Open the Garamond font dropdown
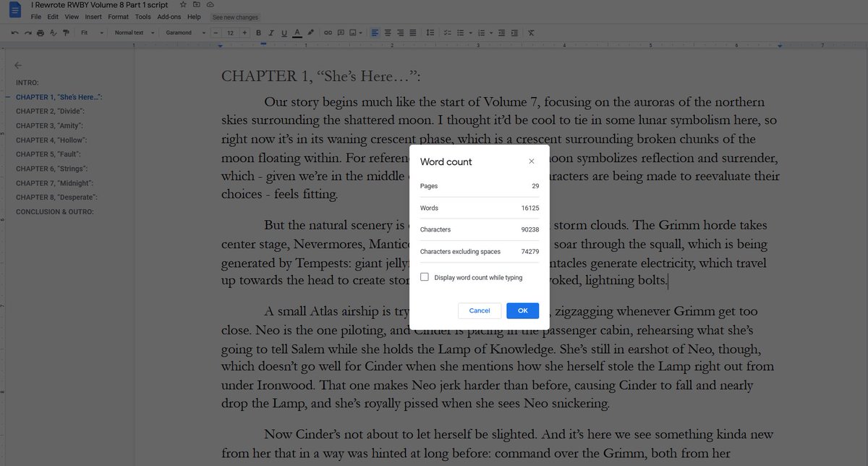Viewport: 868px width, 466px height. [185, 33]
